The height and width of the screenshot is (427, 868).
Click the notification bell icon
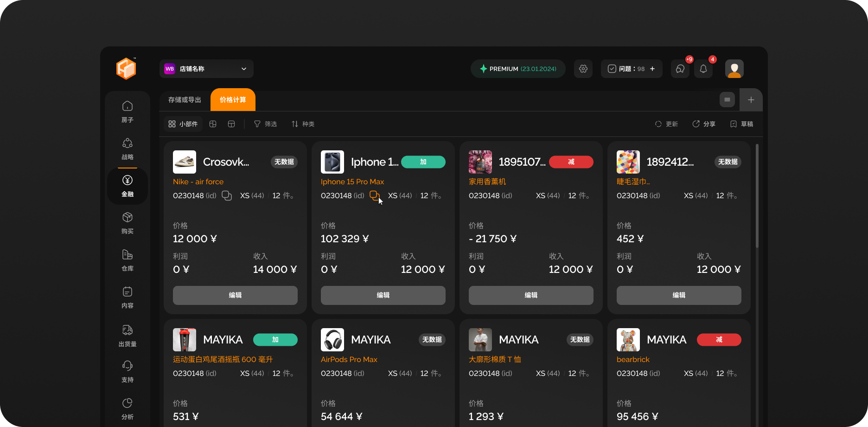tap(703, 69)
